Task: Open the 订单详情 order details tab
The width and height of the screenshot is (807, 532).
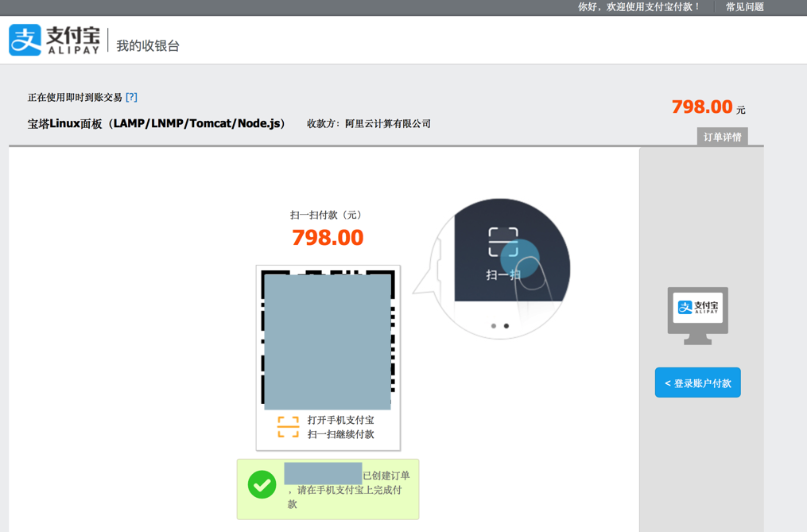Action: point(722,137)
